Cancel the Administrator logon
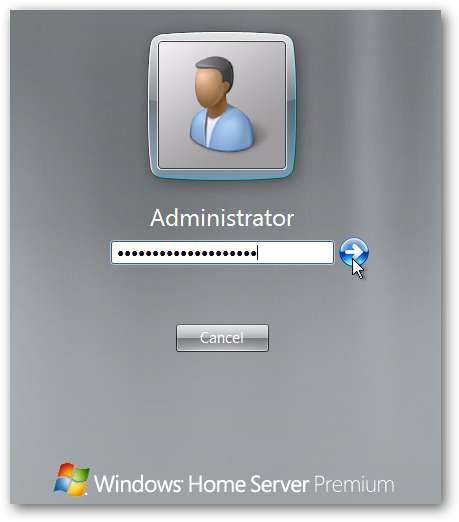 [x=222, y=338]
